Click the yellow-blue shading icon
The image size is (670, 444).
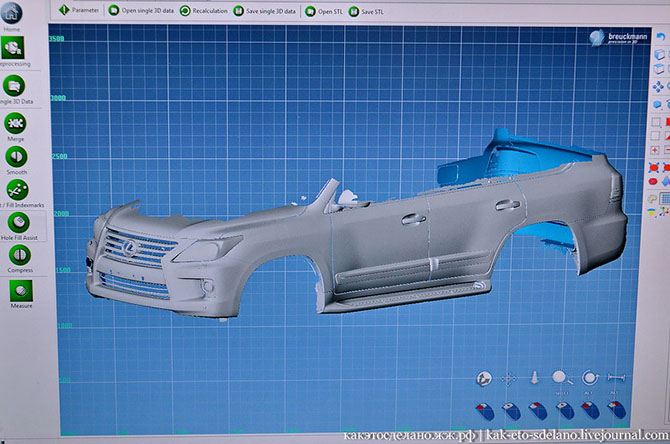pyautogui.click(x=651, y=212)
